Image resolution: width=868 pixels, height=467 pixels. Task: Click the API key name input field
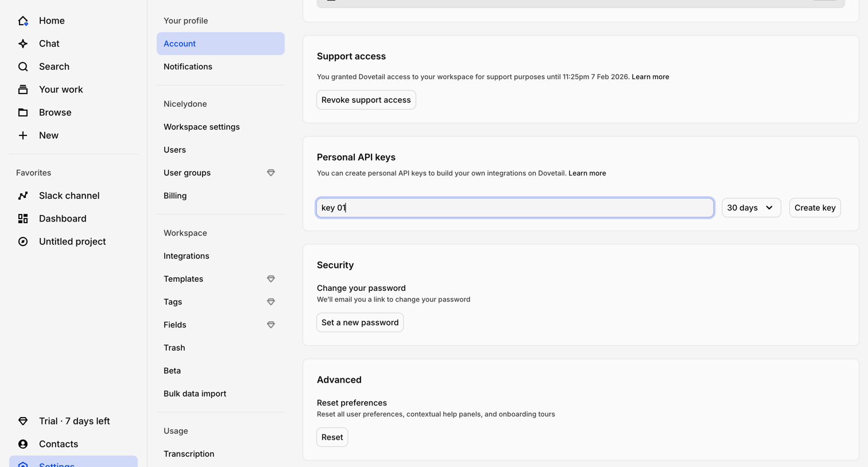point(515,208)
